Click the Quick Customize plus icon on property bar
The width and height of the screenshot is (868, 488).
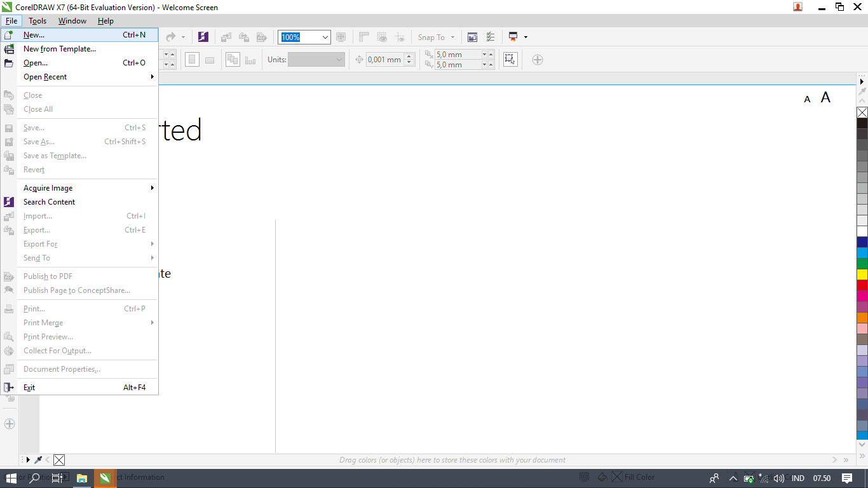click(538, 60)
